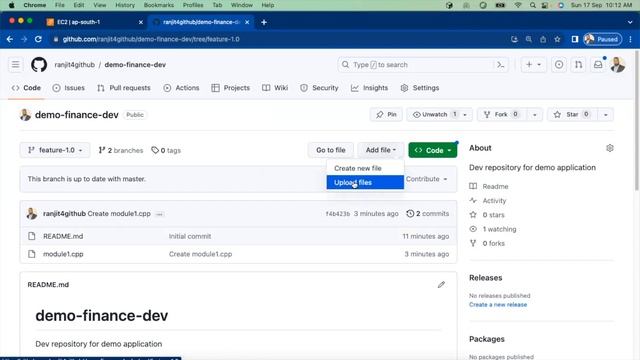Select Create new file menu entry
The image size is (640, 360).
point(365,168)
